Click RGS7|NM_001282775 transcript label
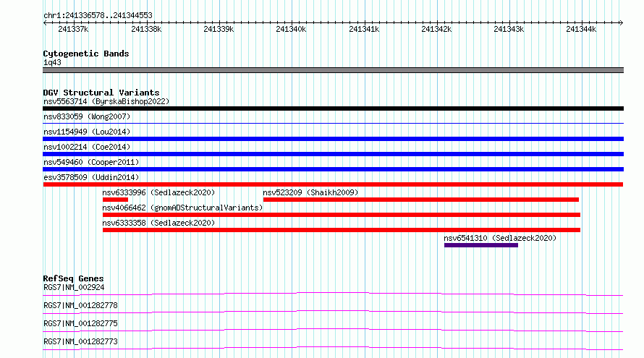The width and height of the screenshot is (644, 358). (x=80, y=323)
